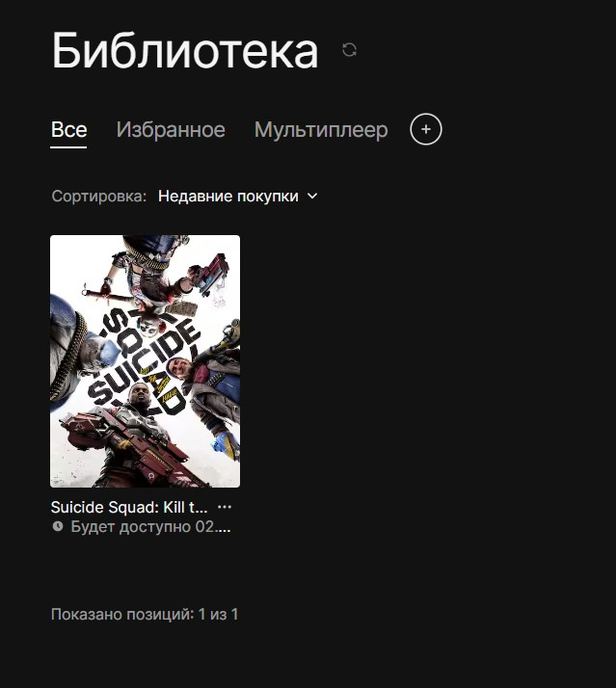616x688 pixels.
Task: Select the Мультиплеер tab
Action: tap(321, 130)
